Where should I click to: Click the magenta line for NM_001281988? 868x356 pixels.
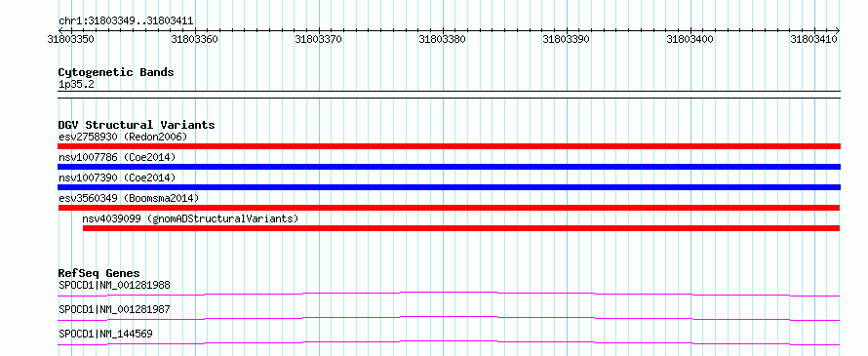click(449, 294)
